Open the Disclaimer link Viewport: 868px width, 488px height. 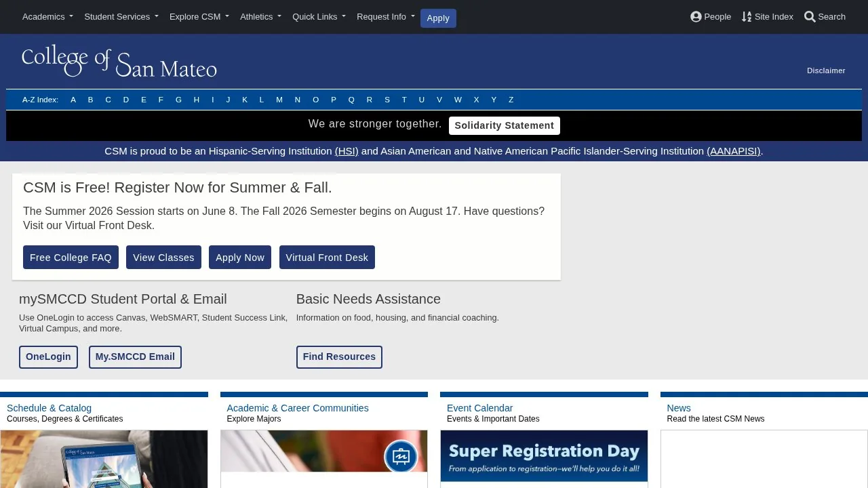(x=826, y=70)
